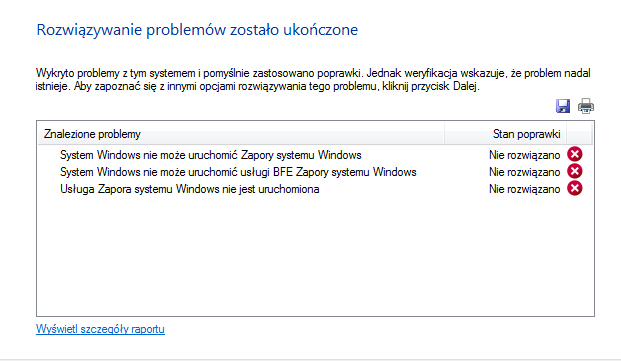Sort by the 'Stan poprawki' column header
The height and width of the screenshot is (361, 621).
pyautogui.click(x=505, y=134)
